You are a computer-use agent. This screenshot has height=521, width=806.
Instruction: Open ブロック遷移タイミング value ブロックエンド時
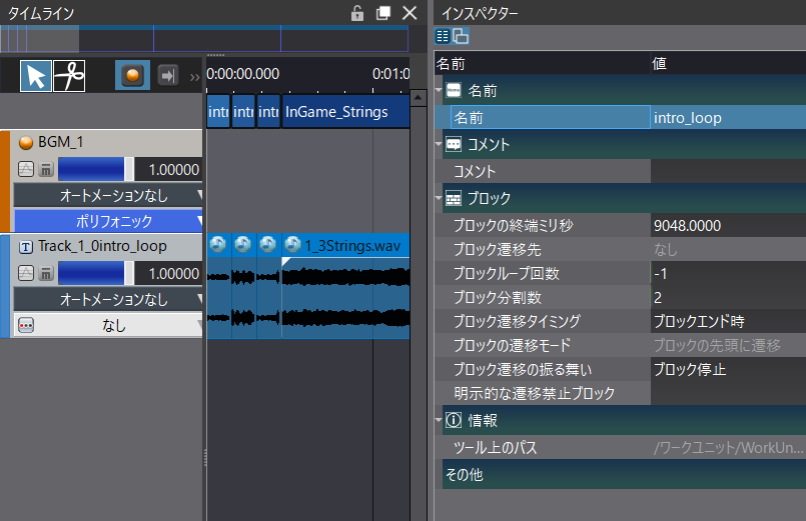(x=728, y=321)
